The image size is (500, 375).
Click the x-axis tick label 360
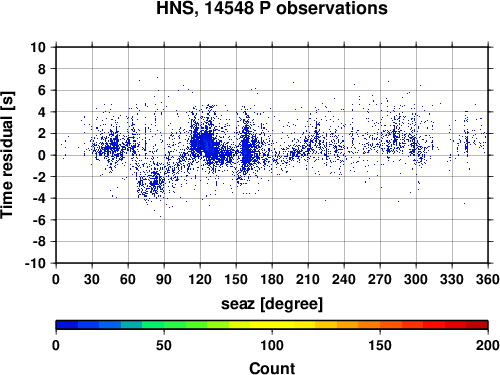pyautogui.click(x=488, y=279)
